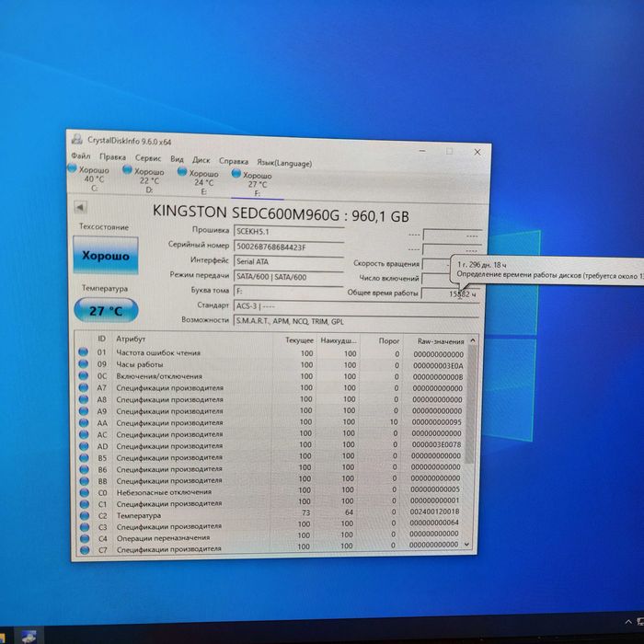The width and height of the screenshot is (644, 644).
Task: Select disk E: tab at 24 °C
Action: [199, 182]
